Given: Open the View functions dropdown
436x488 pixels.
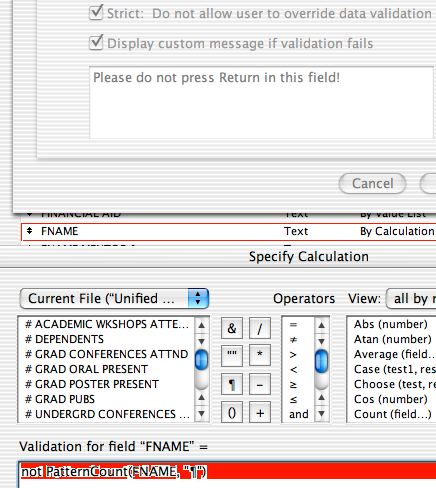Looking at the screenshot, I should tap(411, 299).
